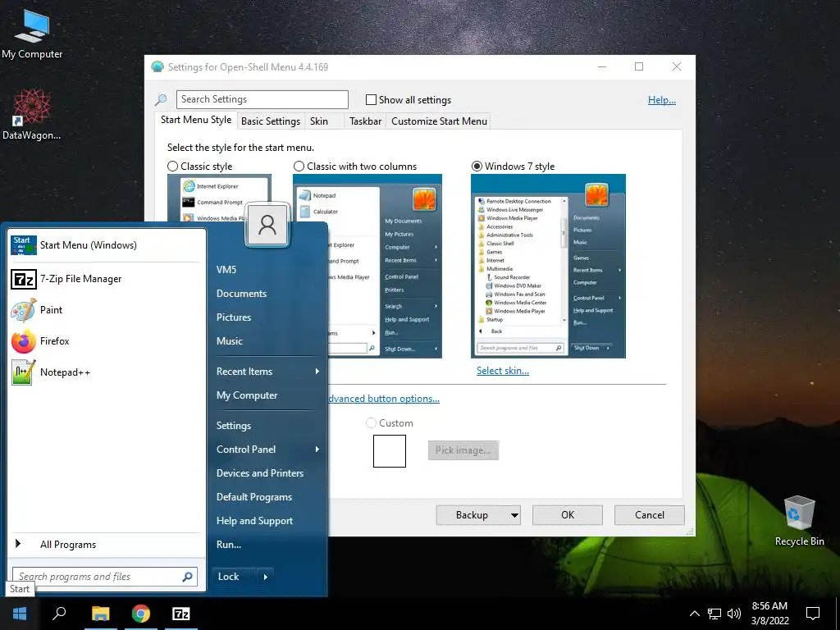Open the Recycle Bin on desktop
Viewport: 840px width, 630px height.
pos(799,521)
